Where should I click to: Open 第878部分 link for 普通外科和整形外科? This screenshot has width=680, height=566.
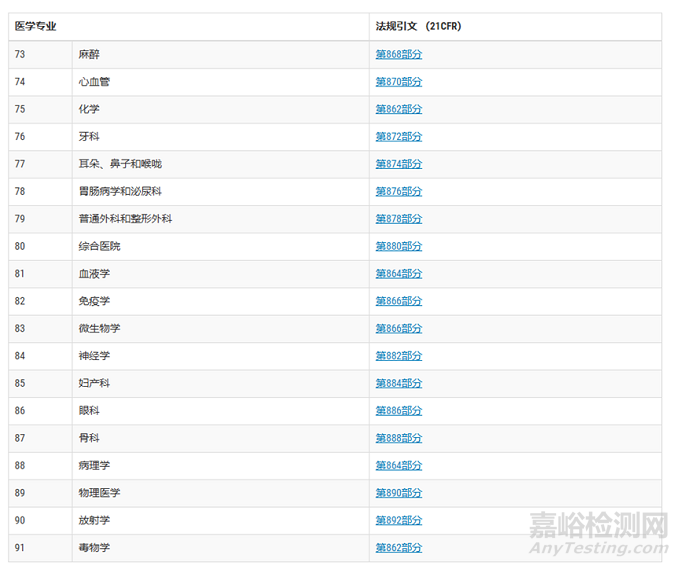click(398, 218)
